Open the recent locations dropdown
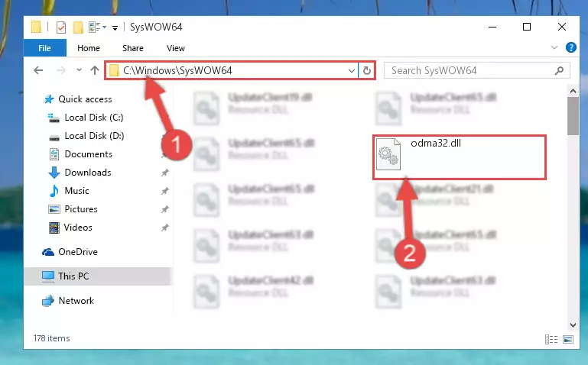The image size is (588, 365). click(79, 70)
